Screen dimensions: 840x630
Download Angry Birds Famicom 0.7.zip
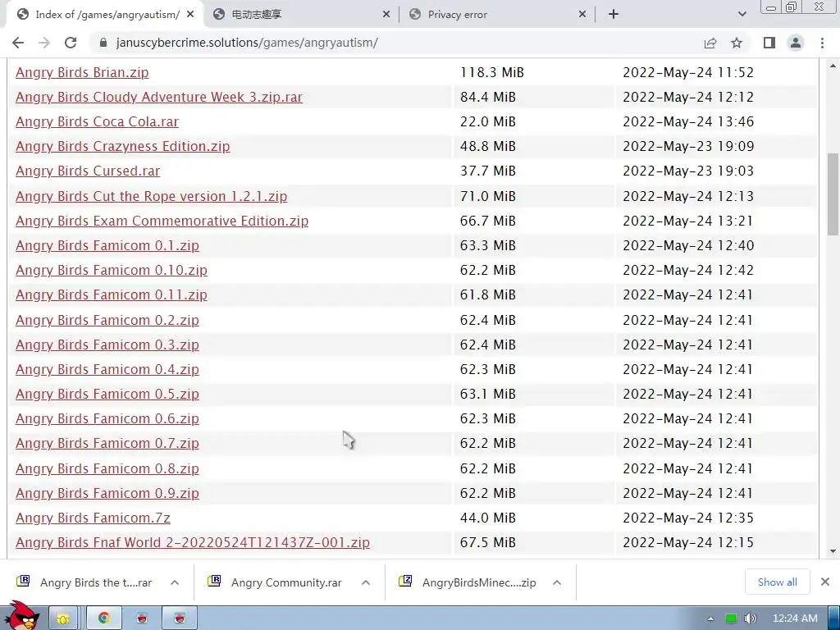coord(107,443)
